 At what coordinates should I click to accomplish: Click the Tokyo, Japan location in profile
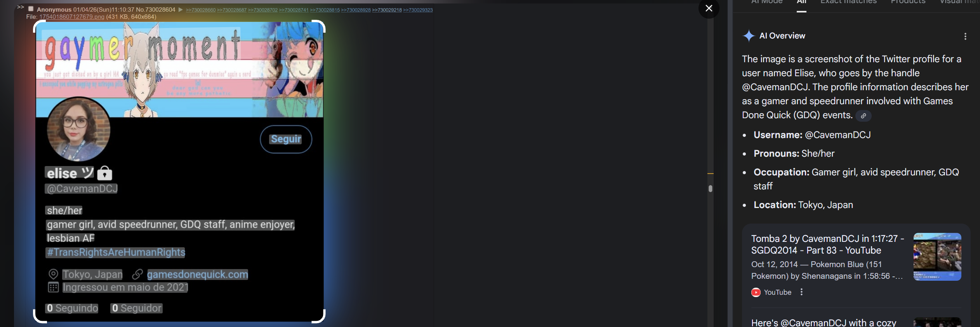pos(92,275)
